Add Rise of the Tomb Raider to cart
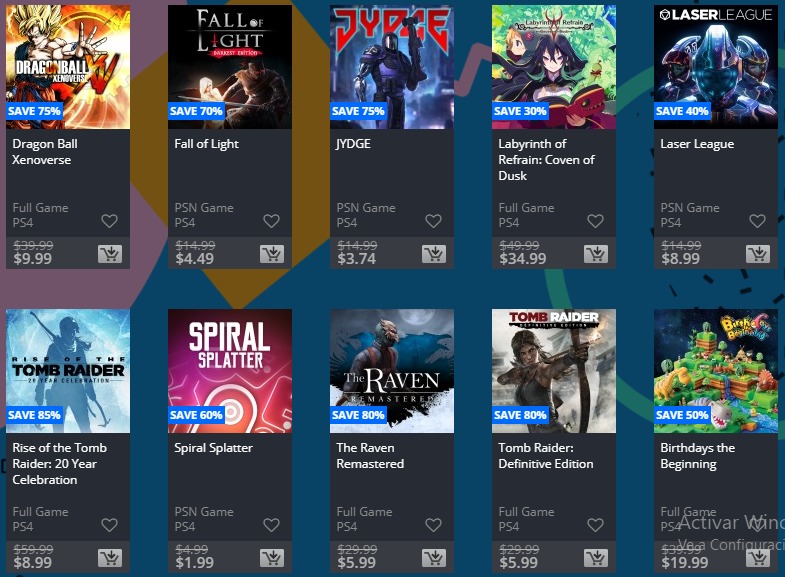 click(x=110, y=558)
